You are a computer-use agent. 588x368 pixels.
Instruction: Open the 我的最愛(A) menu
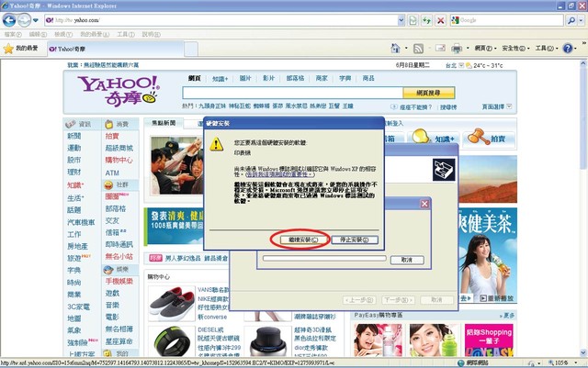coord(95,35)
